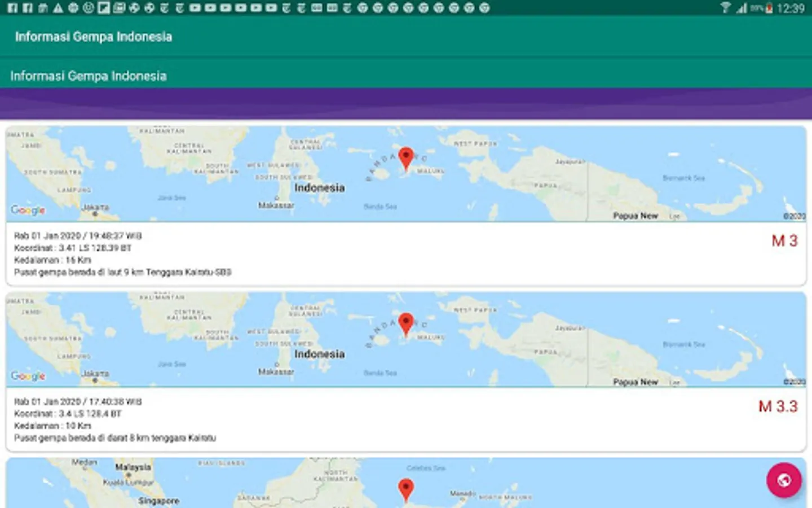This screenshot has height=508, width=812.
Task: Tap the text Koordinat : 3.41 LS 128.39 BT
Action: [73, 248]
